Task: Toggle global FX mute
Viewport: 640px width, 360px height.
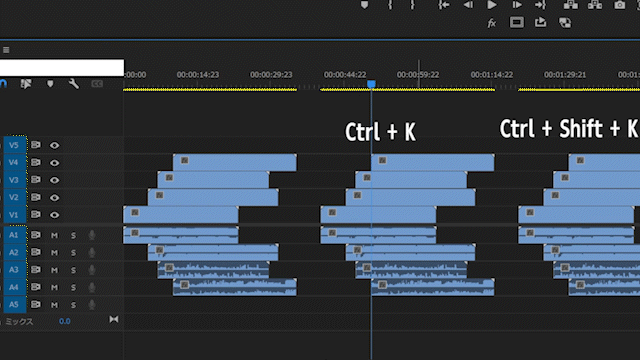Action: [492, 23]
